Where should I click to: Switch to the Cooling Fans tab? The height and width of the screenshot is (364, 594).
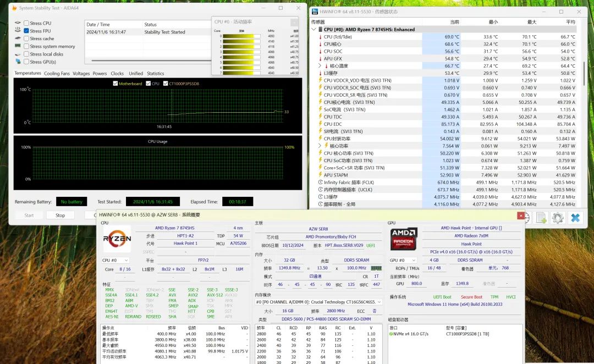57,74
